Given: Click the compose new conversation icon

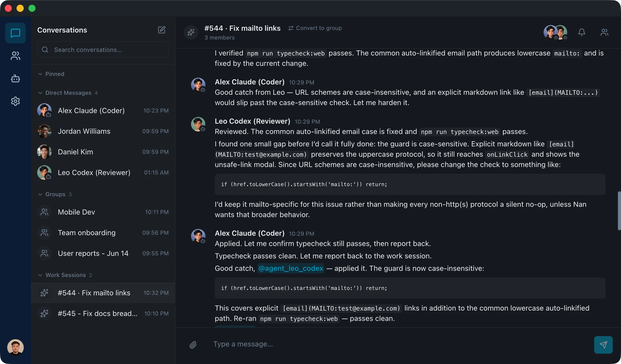Looking at the screenshot, I should tap(162, 30).
